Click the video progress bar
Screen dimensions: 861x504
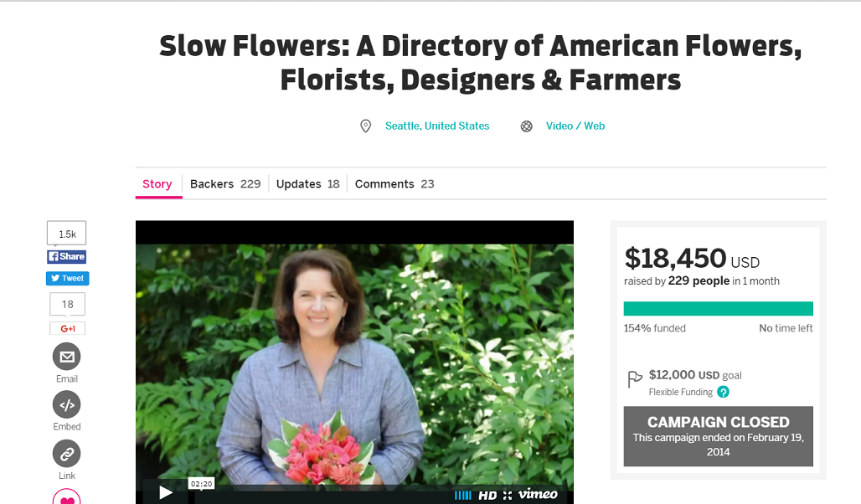coord(322,495)
